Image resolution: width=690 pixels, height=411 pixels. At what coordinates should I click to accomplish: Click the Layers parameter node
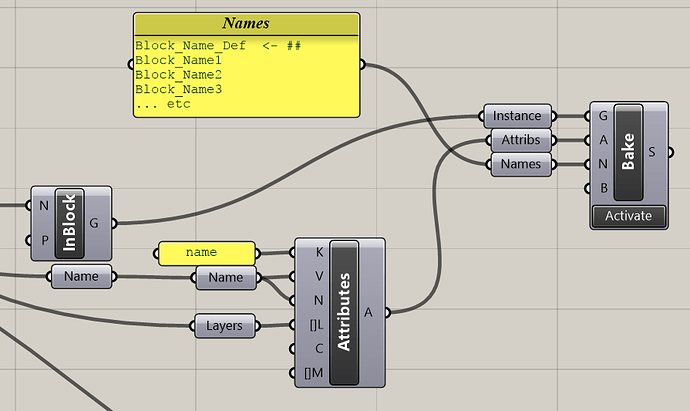click(x=224, y=326)
